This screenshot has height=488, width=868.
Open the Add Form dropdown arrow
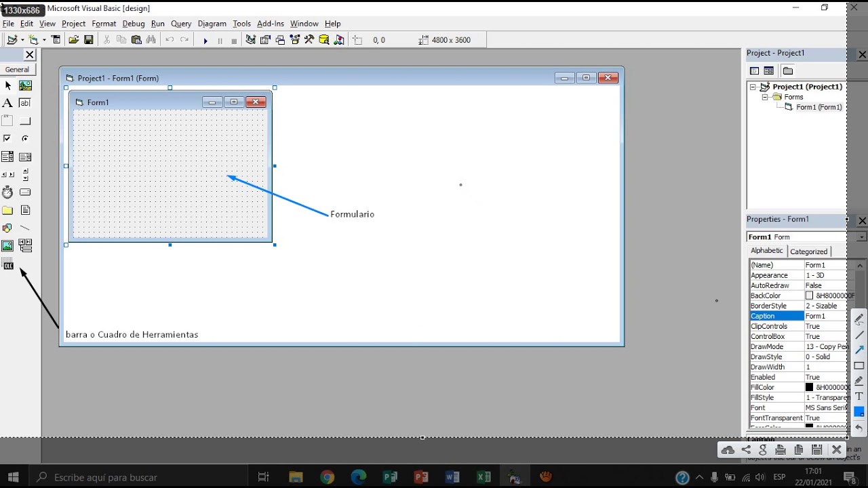tap(44, 40)
